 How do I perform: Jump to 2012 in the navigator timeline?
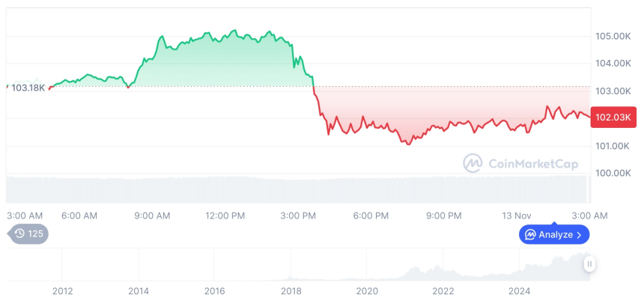coord(62,290)
